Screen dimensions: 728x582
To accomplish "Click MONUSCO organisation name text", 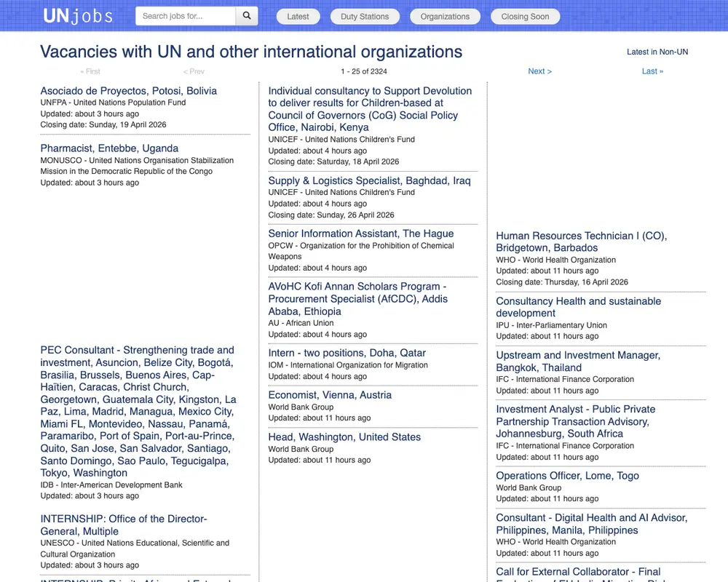I will (x=137, y=166).
